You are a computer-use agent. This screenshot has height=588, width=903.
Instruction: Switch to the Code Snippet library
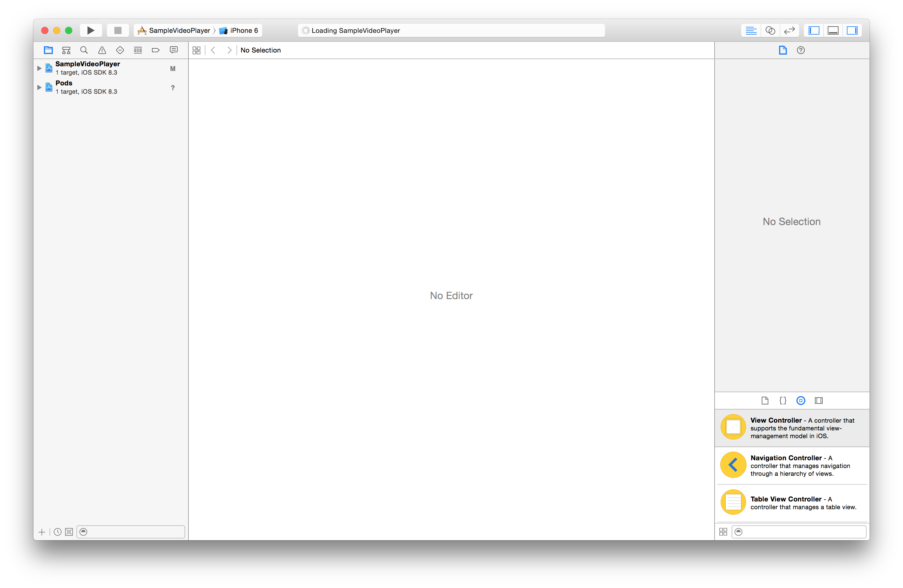[x=783, y=401]
